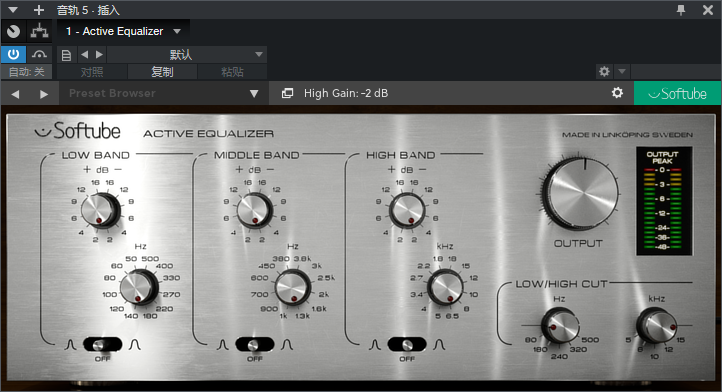Open the Active Equalizer plugin selector dropdown
Image resolution: width=722 pixels, height=392 pixels.
[177, 31]
